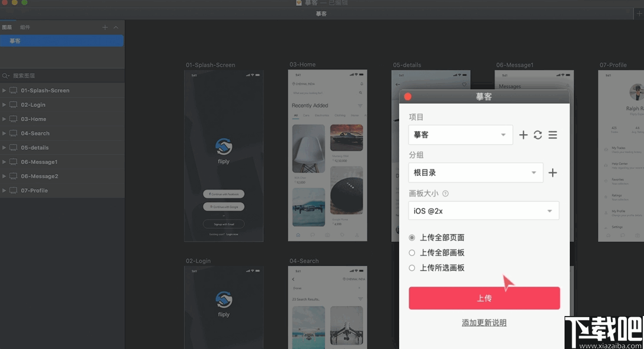Click artboard icon of 01-Splash-Screen layer
Screen dimensions: 644x349
(13, 90)
